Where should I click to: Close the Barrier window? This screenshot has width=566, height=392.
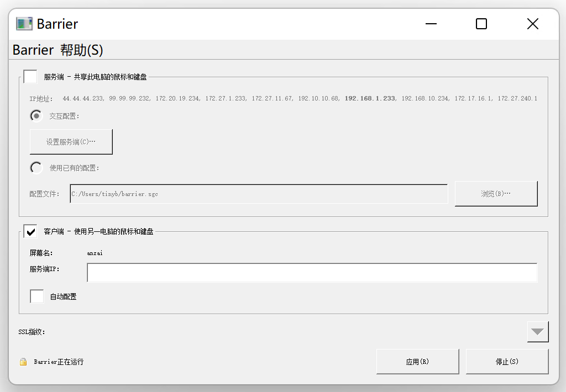[532, 24]
